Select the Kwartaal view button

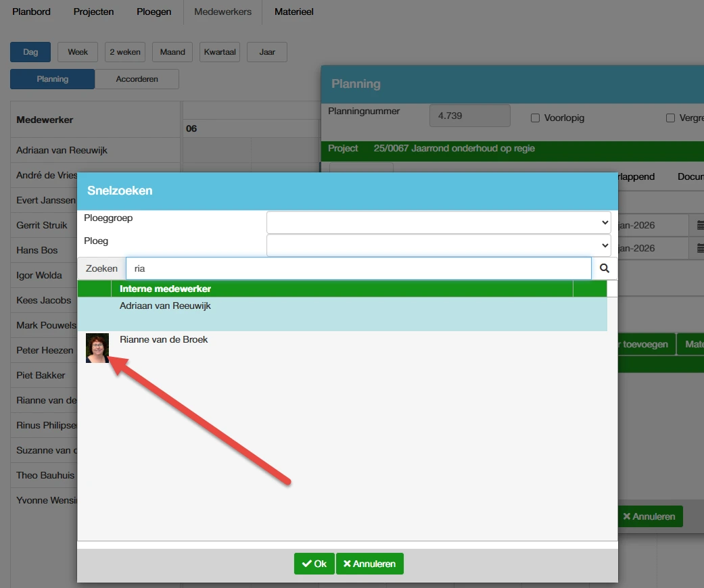pyautogui.click(x=220, y=52)
